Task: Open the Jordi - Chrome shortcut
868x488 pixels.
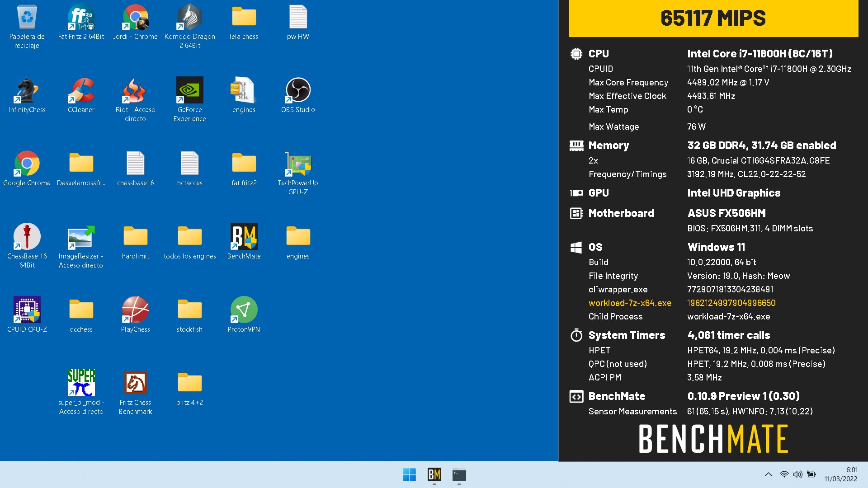Action: pos(135,22)
